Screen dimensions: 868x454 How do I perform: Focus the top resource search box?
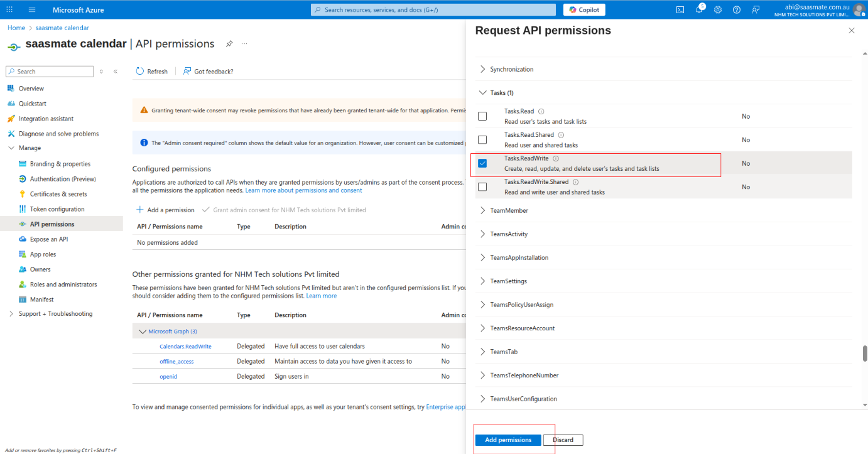(x=433, y=9)
